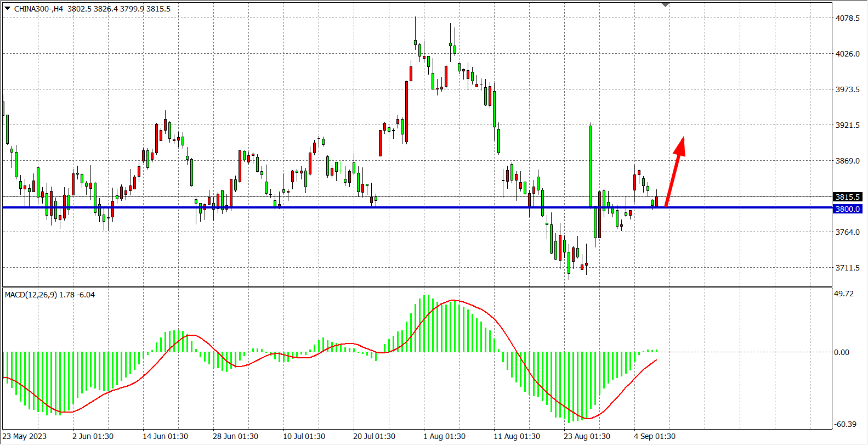
Task: Click the -60.39 value on MACD scale
Action: [845, 424]
